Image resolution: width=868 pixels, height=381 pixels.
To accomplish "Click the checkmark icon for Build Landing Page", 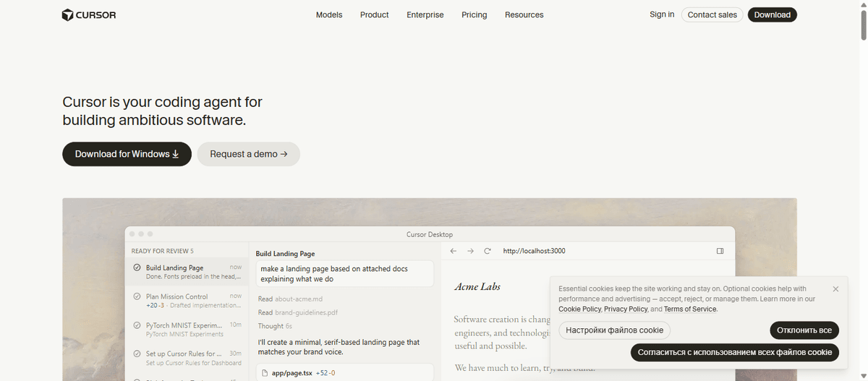I will pyautogui.click(x=137, y=267).
